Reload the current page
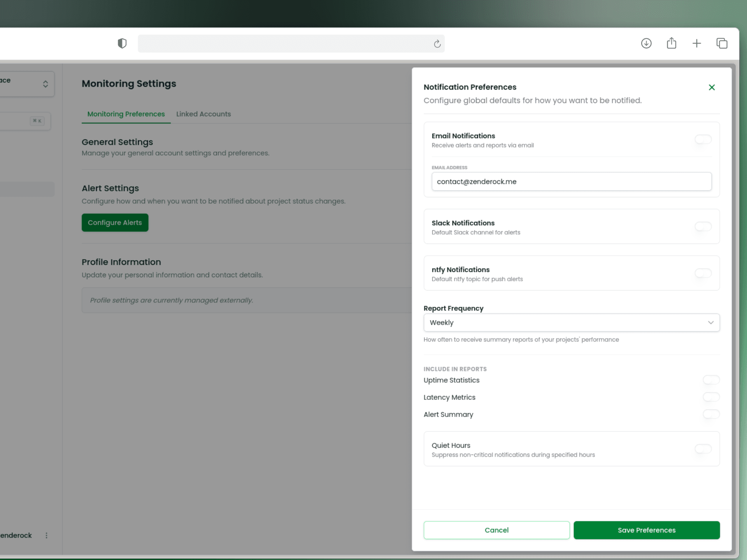 point(437,44)
